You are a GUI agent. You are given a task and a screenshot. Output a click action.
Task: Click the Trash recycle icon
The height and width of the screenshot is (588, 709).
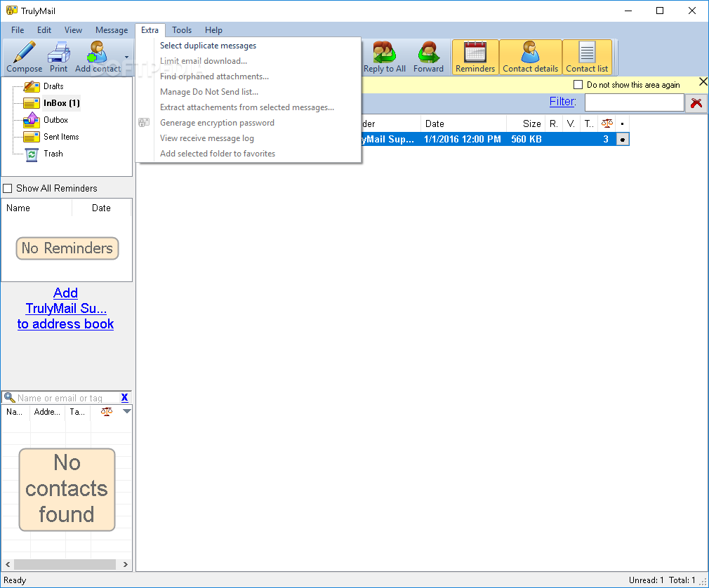pyautogui.click(x=32, y=154)
